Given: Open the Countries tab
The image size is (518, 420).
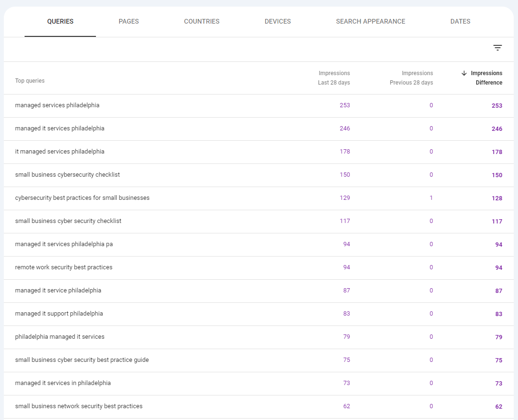Looking at the screenshot, I should pyautogui.click(x=202, y=22).
